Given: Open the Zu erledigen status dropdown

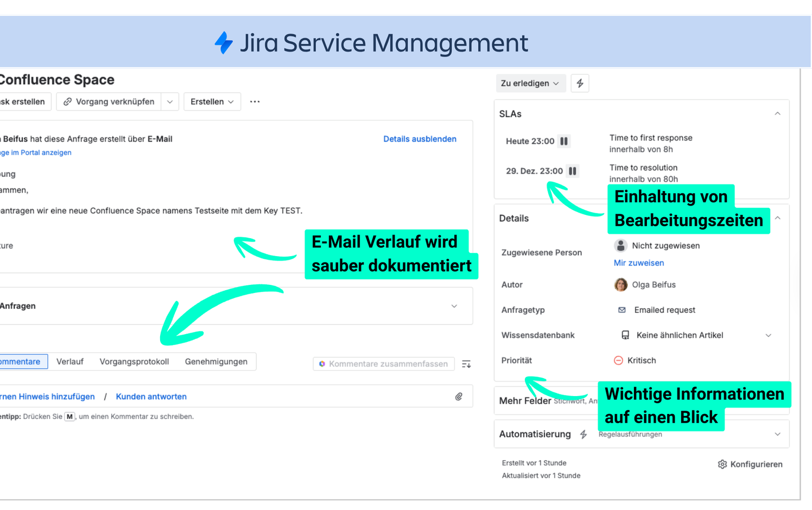Looking at the screenshot, I should (530, 84).
